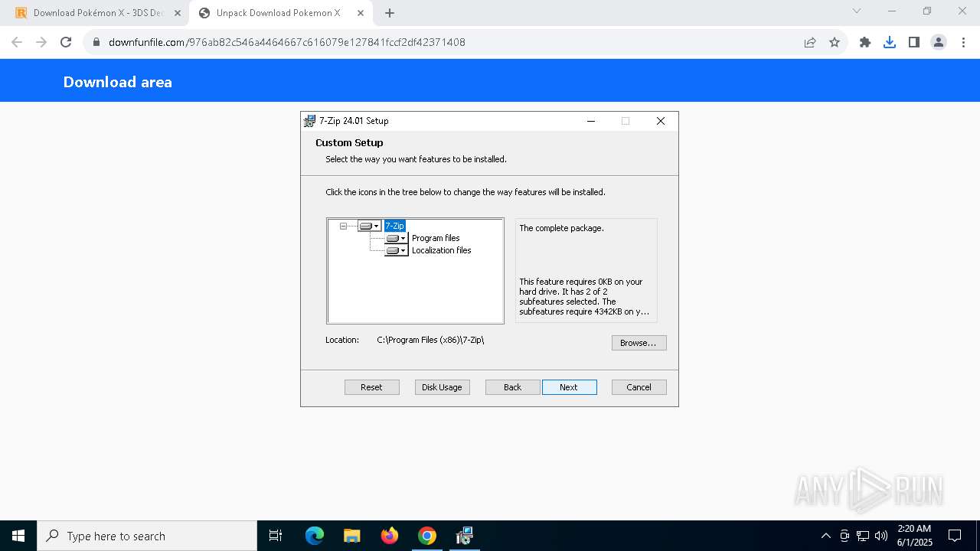Image resolution: width=980 pixels, height=551 pixels.
Task: Open Task View on taskbar
Action: click(x=276, y=536)
